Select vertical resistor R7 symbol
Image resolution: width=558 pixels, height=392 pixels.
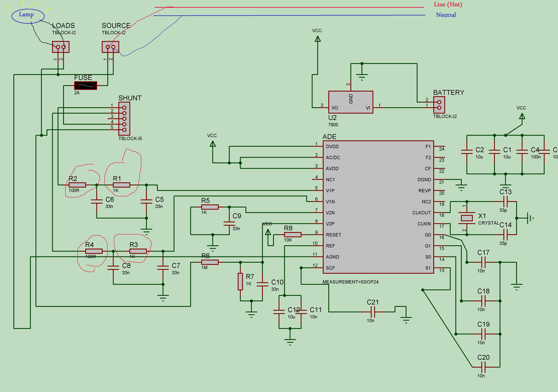coord(240,281)
